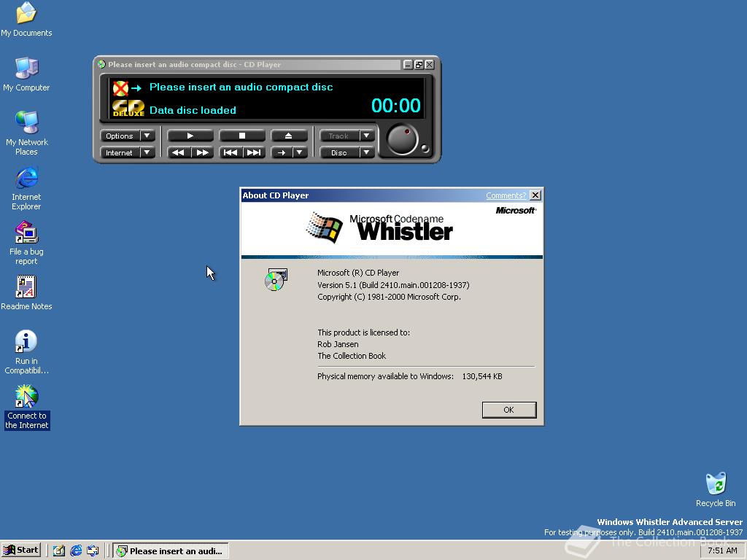
Task: Click the Microsoft logo in About dialog
Action: [516, 211]
